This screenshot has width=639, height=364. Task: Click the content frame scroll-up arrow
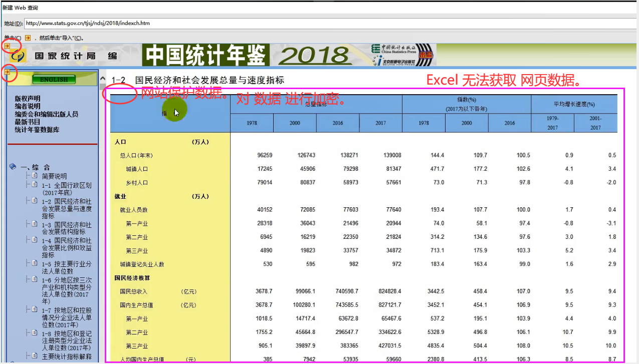(103, 79)
